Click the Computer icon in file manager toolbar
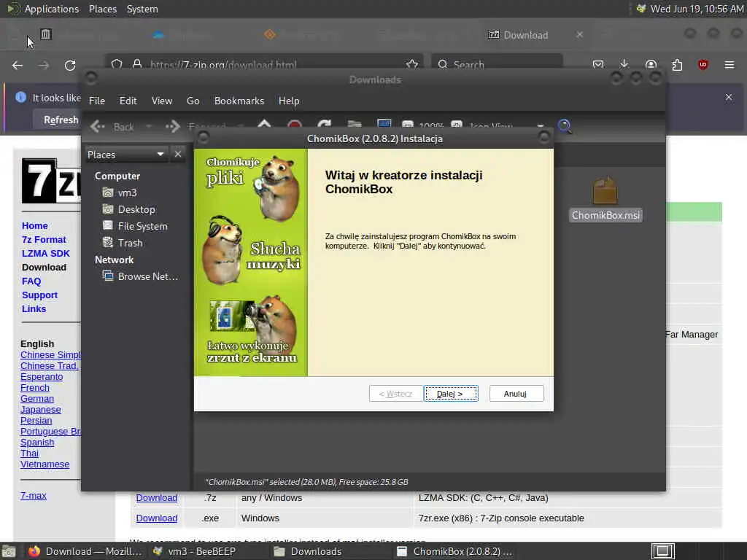Image resolution: width=747 pixels, height=560 pixels. 384,125
